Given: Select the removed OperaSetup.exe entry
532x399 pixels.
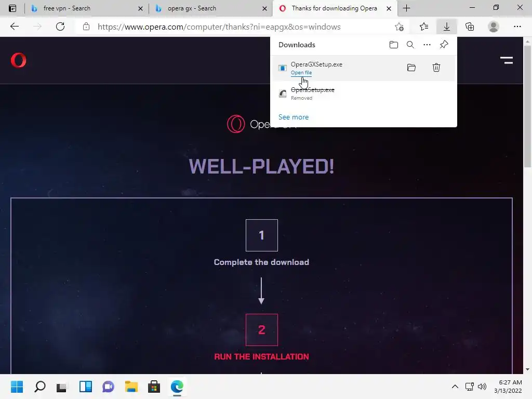Looking at the screenshot, I should [x=363, y=94].
